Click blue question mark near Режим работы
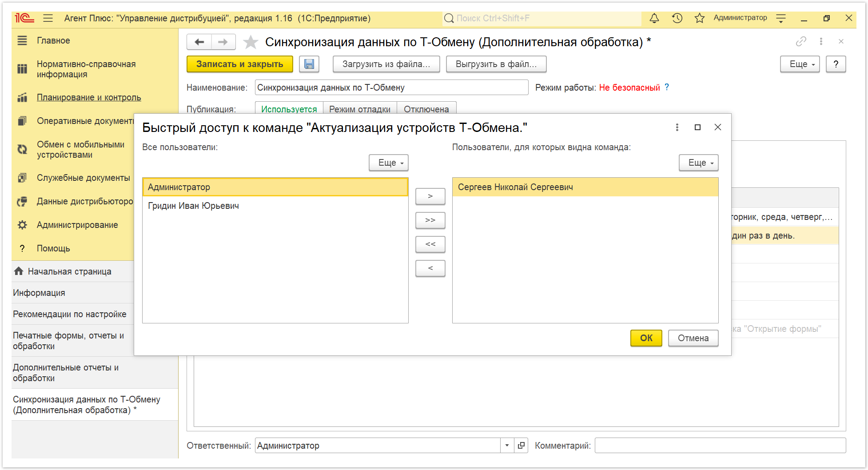 click(667, 87)
